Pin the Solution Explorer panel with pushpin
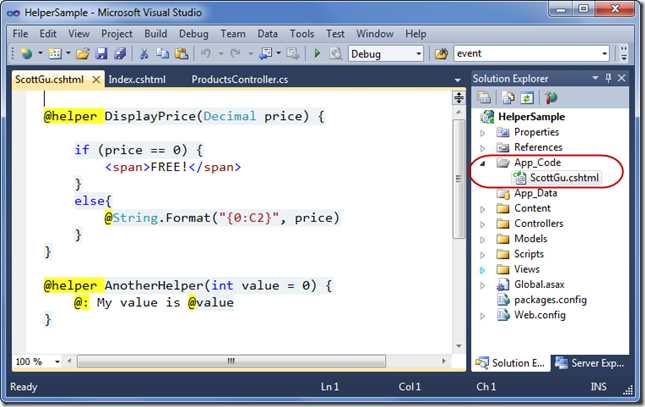 608,78
